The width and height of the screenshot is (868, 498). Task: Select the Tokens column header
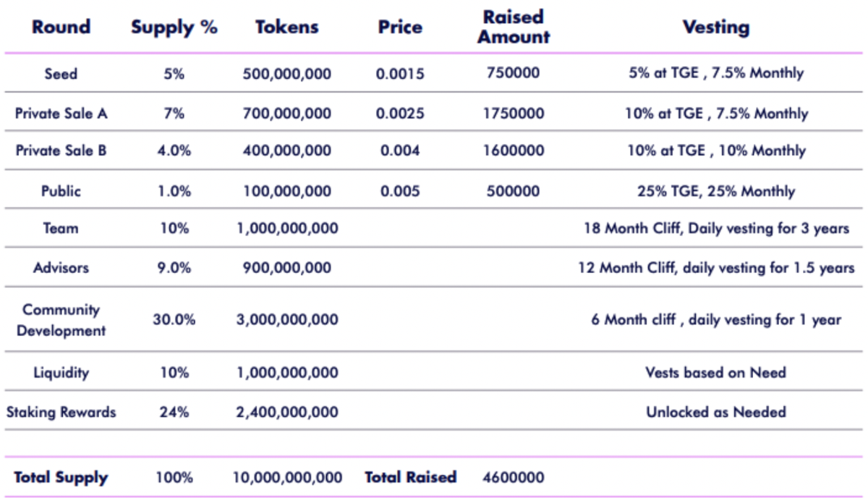[x=287, y=28]
